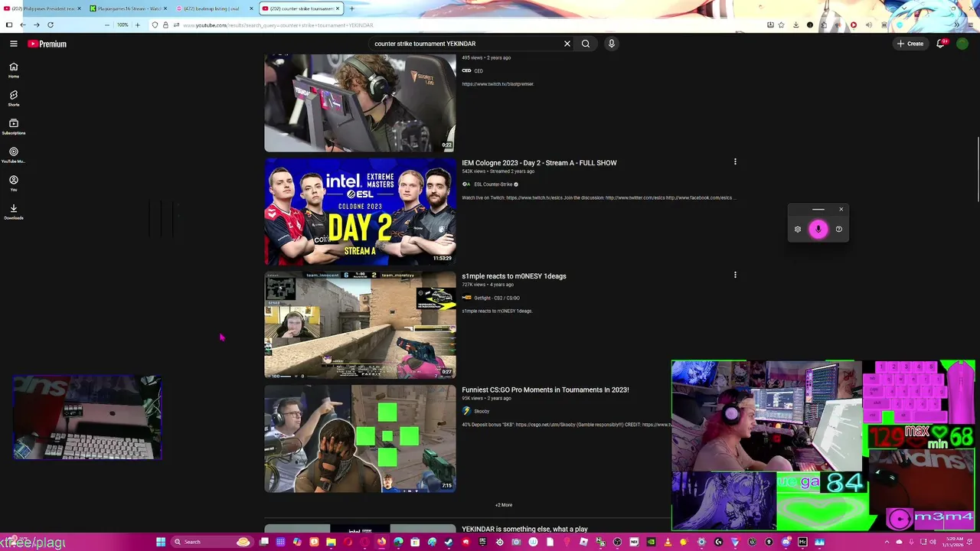Play the IEM Cologne Day 2 thumbnail

[360, 211]
